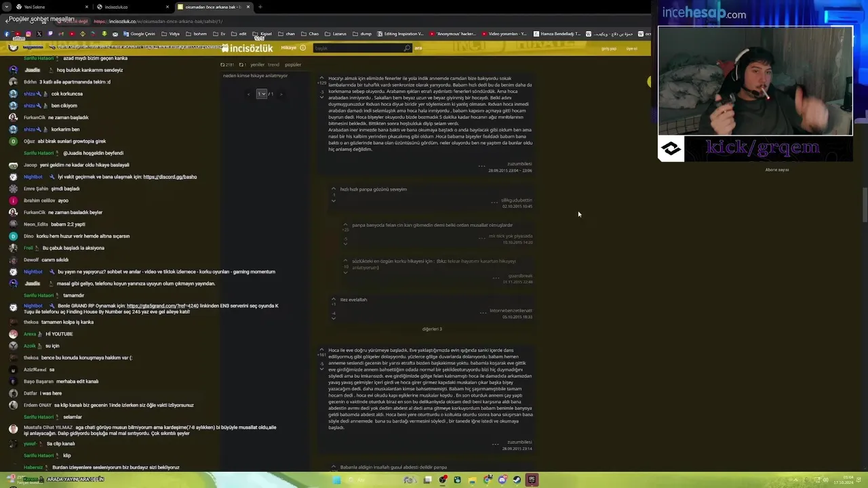
Task: Open the Instagram bookmark icon
Action: click(x=28, y=34)
